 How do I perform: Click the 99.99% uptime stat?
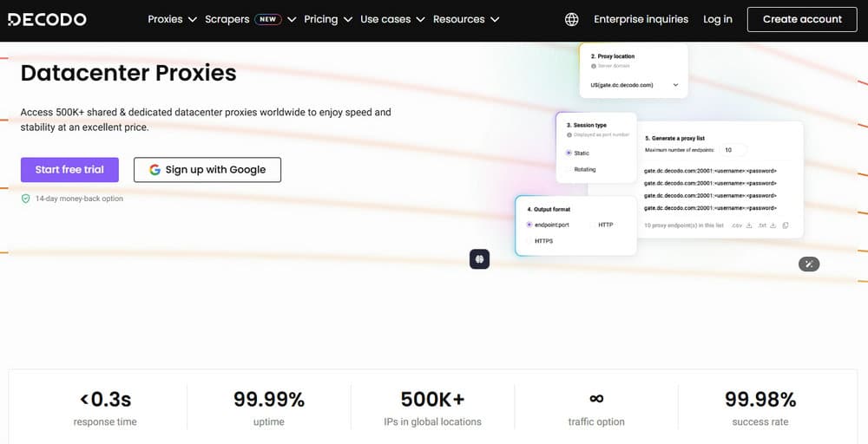(269, 408)
